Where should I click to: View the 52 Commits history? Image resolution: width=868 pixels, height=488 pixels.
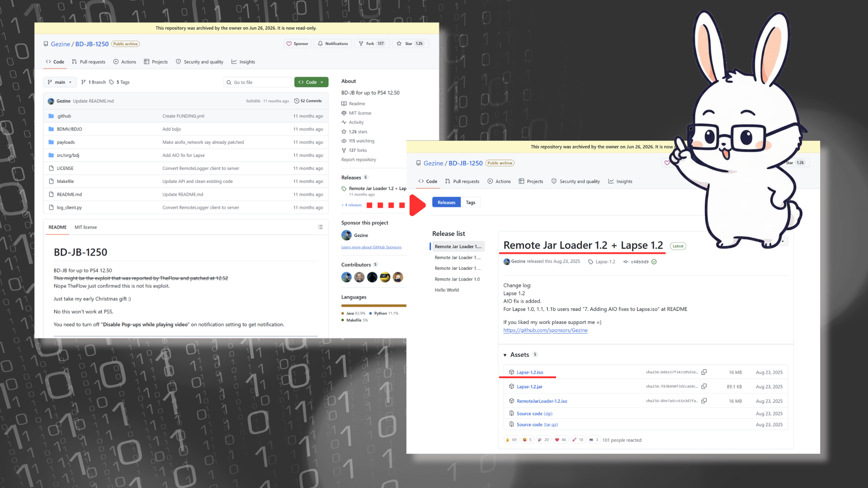308,101
